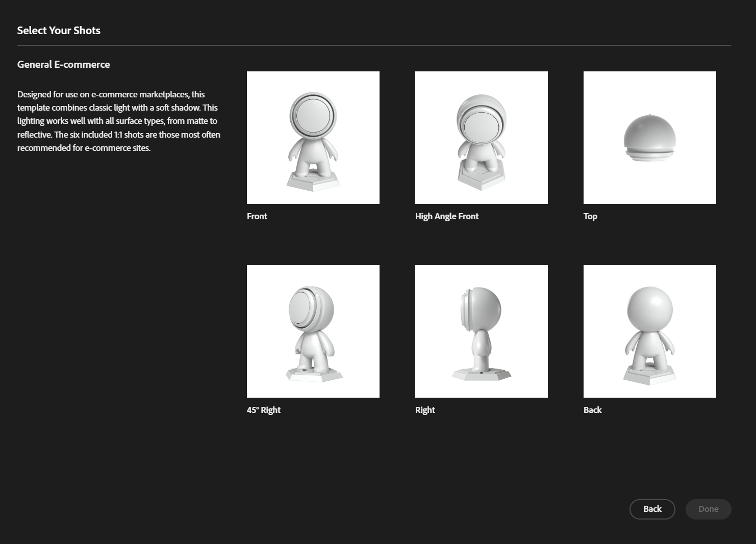The height and width of the screenshot is (544, 756).
Task: Select the Back view shot thumbnail
Action: tap(649, 331)
